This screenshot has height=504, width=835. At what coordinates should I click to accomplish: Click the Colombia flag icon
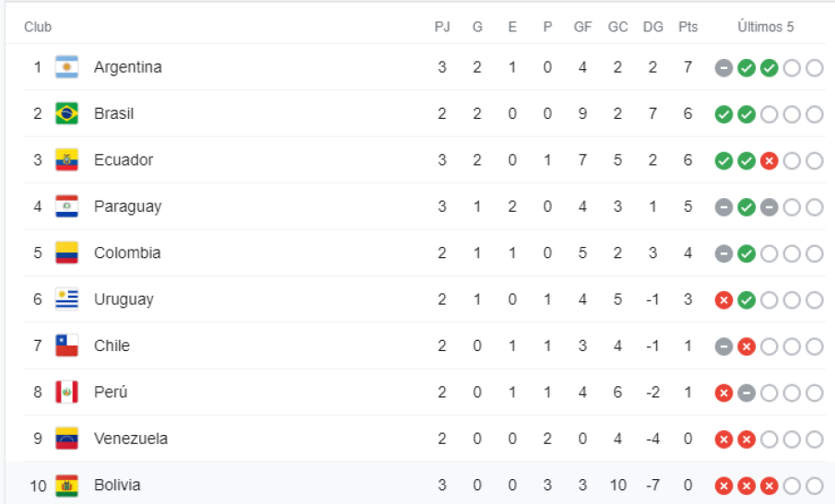pos(66,253)
